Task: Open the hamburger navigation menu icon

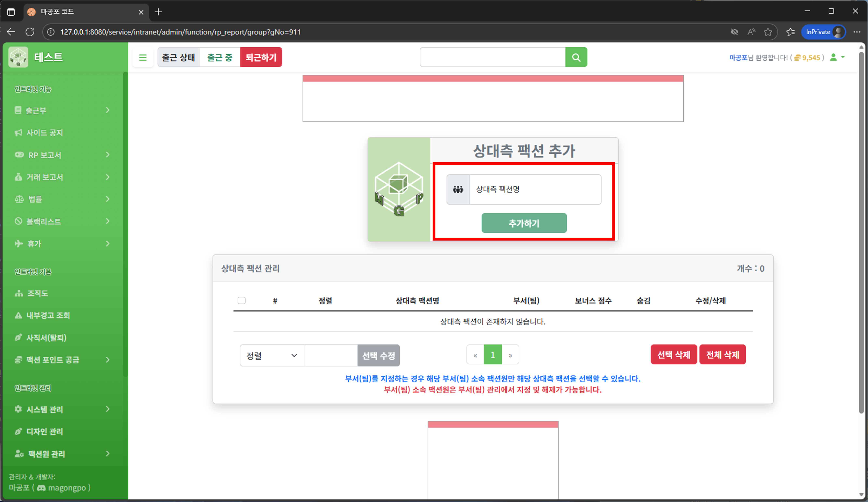Action: [x=143, y=57]
